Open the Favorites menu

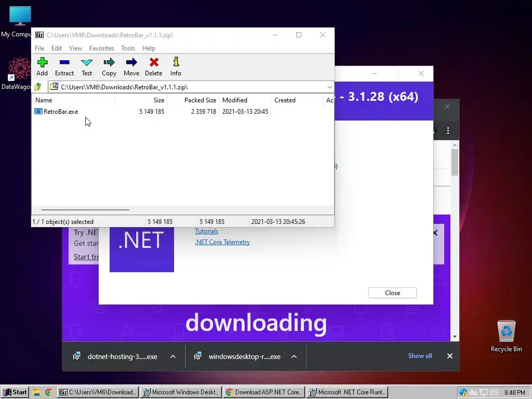pos(101,48)
